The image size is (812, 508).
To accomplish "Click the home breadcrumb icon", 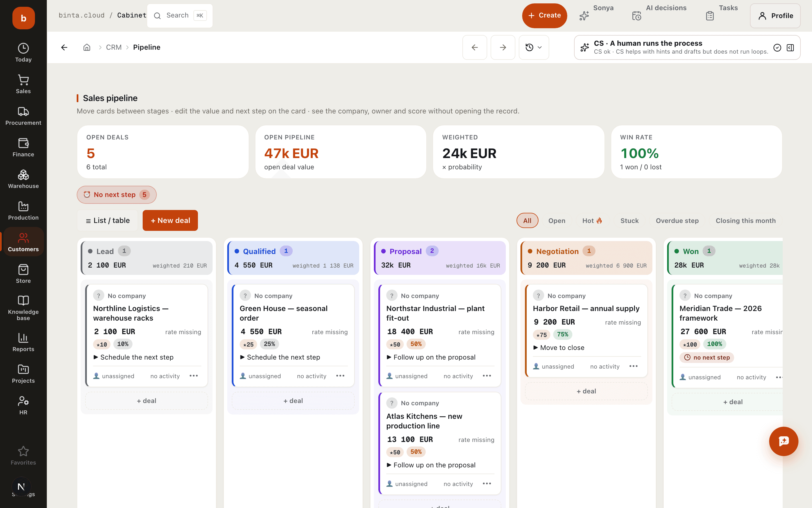I will (x=87, y=47).
